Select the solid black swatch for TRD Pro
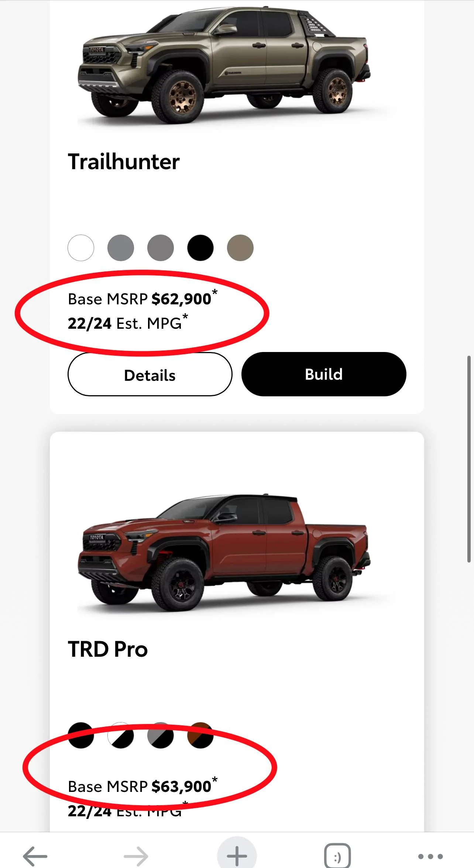474x868 pixels. (81, 735)
